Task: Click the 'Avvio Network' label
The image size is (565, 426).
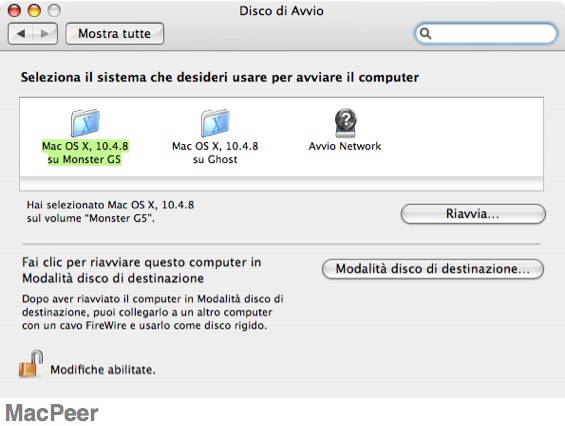Action: click(x=345, y=146)
